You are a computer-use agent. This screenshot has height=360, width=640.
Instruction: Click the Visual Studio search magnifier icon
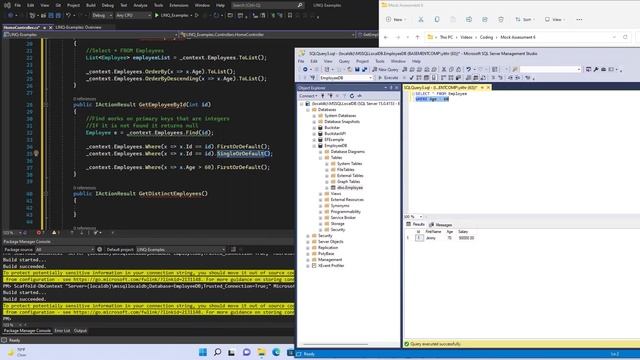(300, 5)
